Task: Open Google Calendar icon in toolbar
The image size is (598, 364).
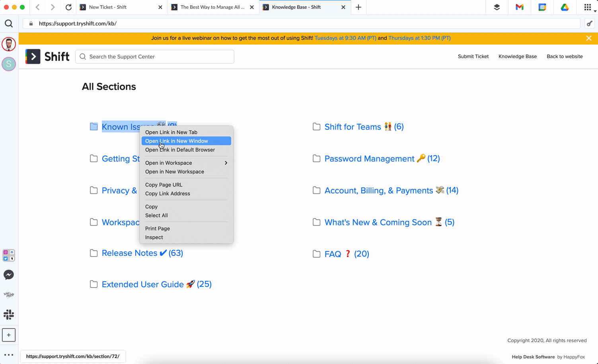Action: click(542, 7)
